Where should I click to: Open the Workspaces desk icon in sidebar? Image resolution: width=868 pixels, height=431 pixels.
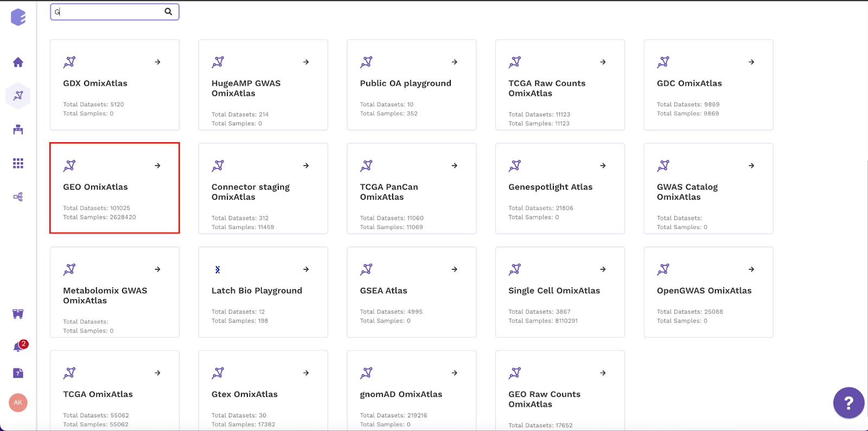coord(18,129)
